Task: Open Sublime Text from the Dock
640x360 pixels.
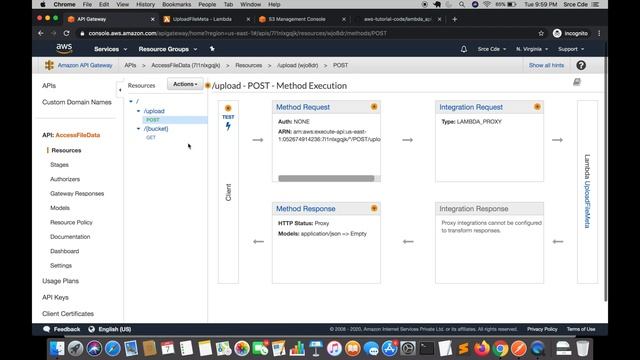Action: 463,349
